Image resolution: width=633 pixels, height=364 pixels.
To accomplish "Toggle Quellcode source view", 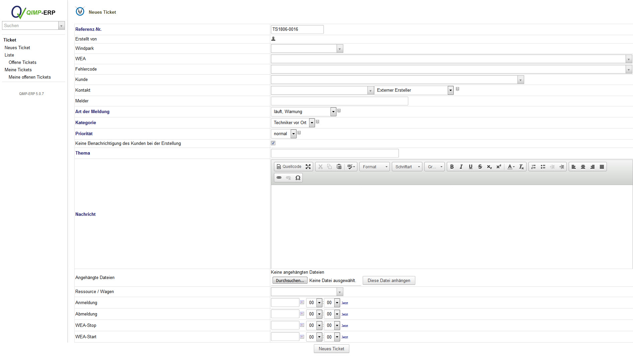I will (x=289, y=167).
